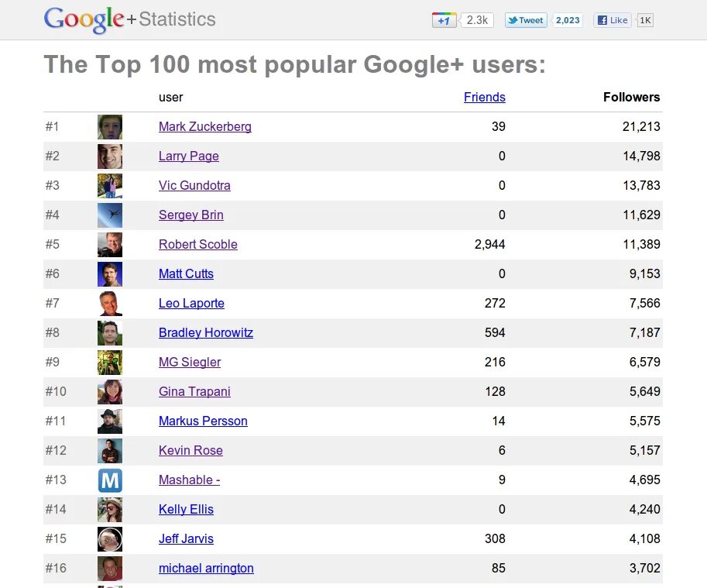
Task: Click the Mashable M logo avatar
Action: (x=110, y=480)
